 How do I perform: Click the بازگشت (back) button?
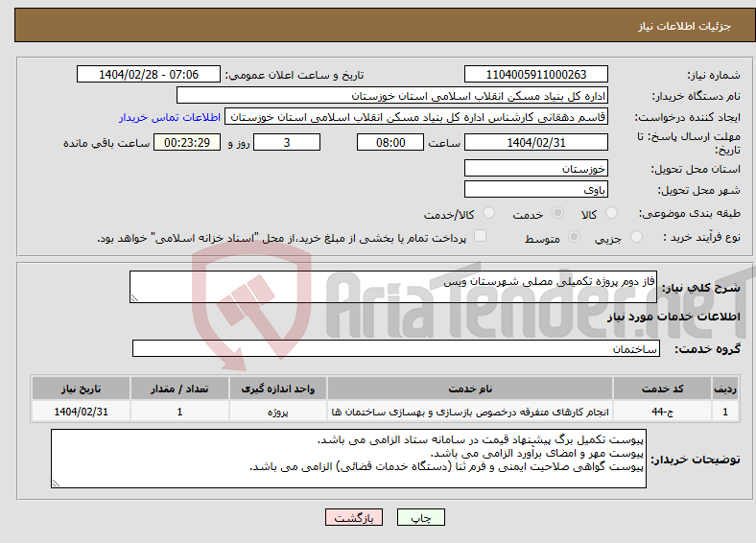[x=354, y=517]
